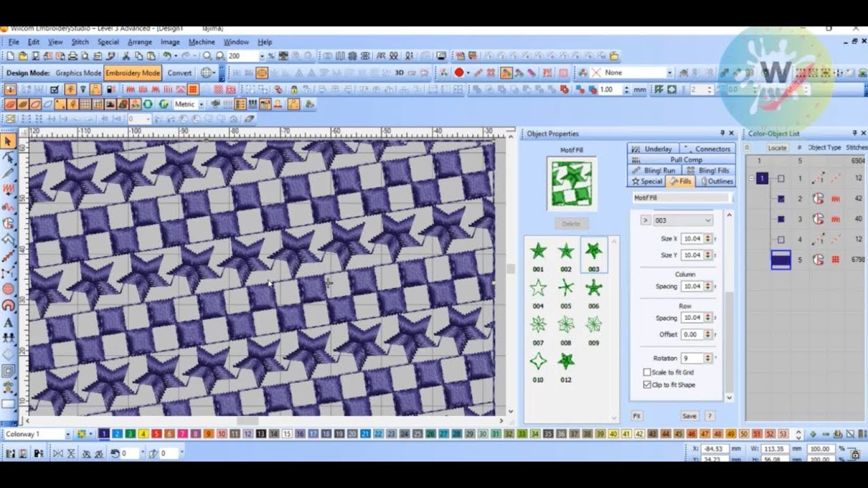Click the Rotation value field
This screenshot has width=868, height=488.
692,359
